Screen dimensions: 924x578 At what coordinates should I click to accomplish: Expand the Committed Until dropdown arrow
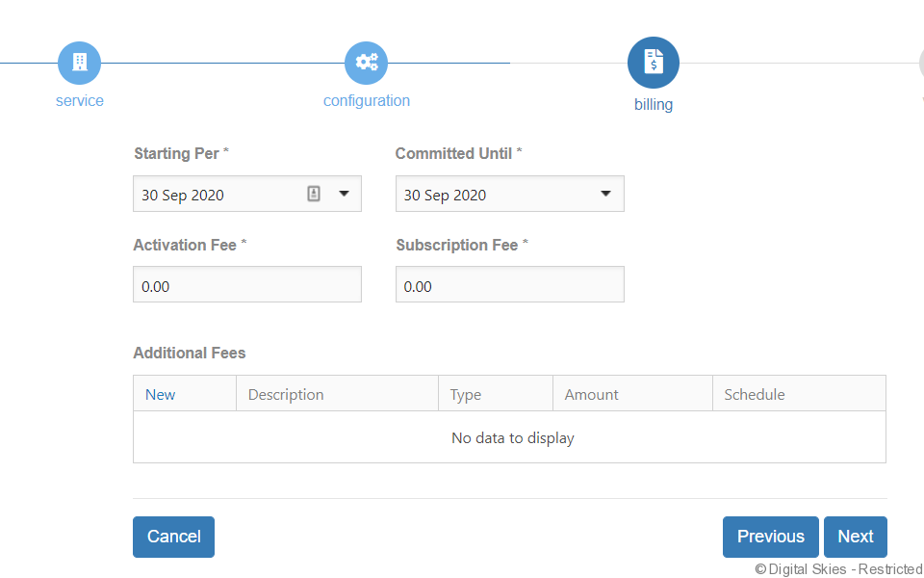605,194
